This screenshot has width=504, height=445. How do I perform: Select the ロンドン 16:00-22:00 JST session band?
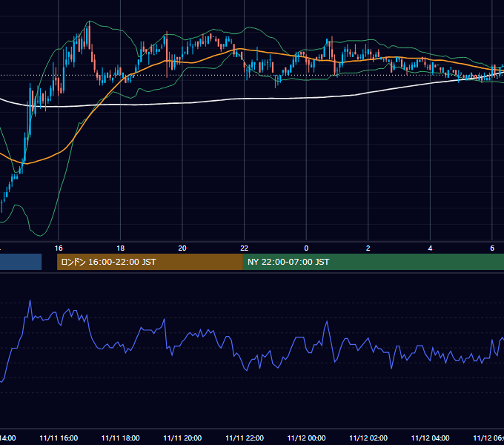tap(150, 262)
